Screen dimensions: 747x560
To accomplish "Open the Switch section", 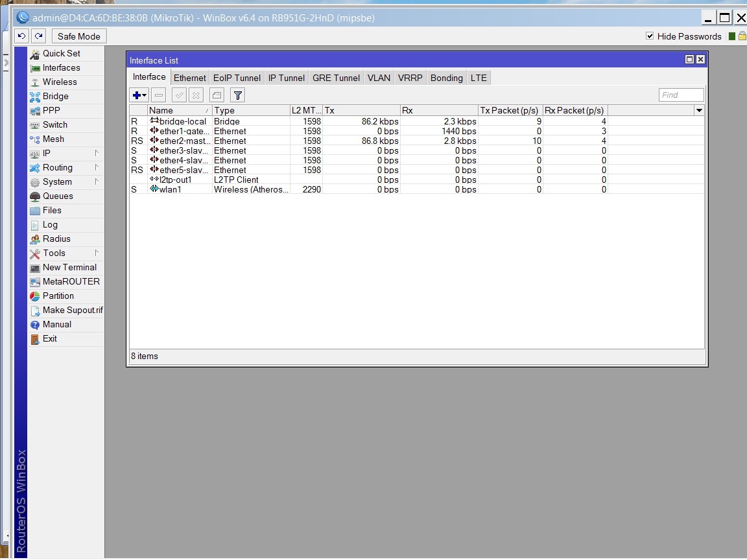I will [65, 124].
